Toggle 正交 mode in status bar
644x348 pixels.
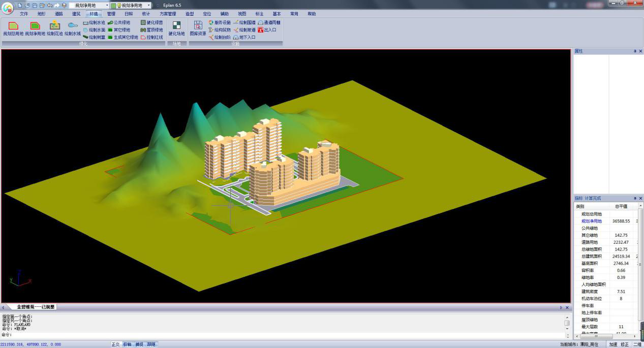coord(116,344)
